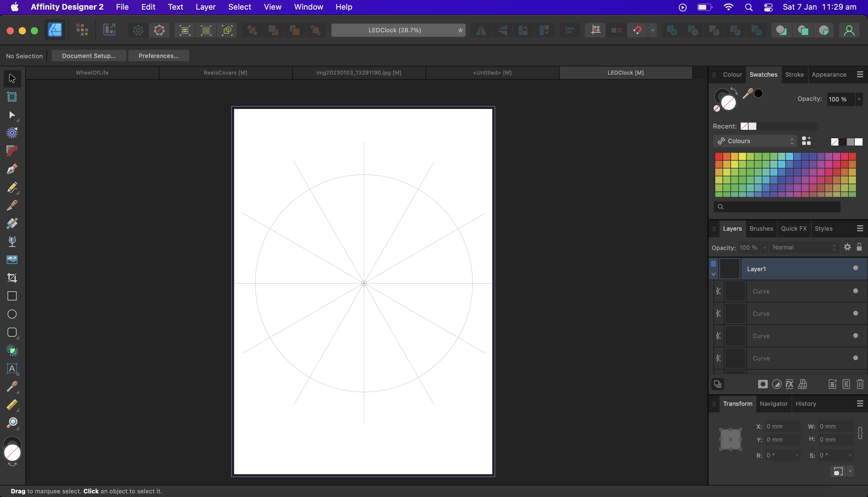Select the Ellipse shape tool

coord(12,314)
